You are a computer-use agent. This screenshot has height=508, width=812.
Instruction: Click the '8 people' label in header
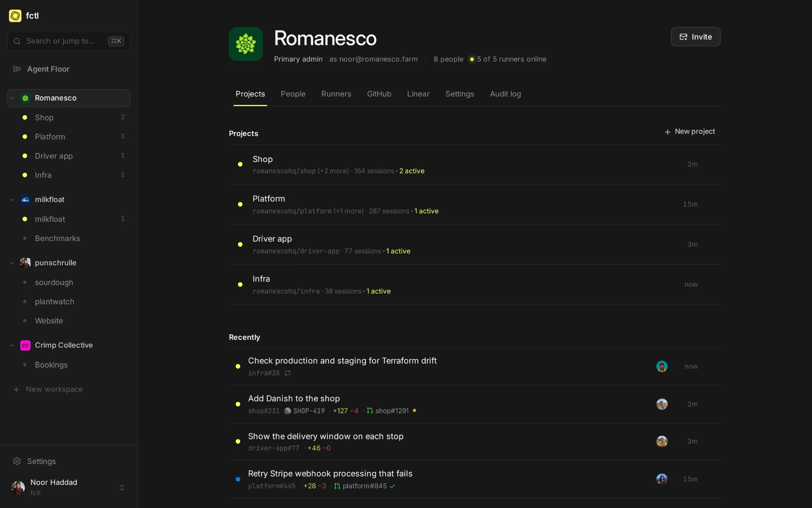[448, 59]
